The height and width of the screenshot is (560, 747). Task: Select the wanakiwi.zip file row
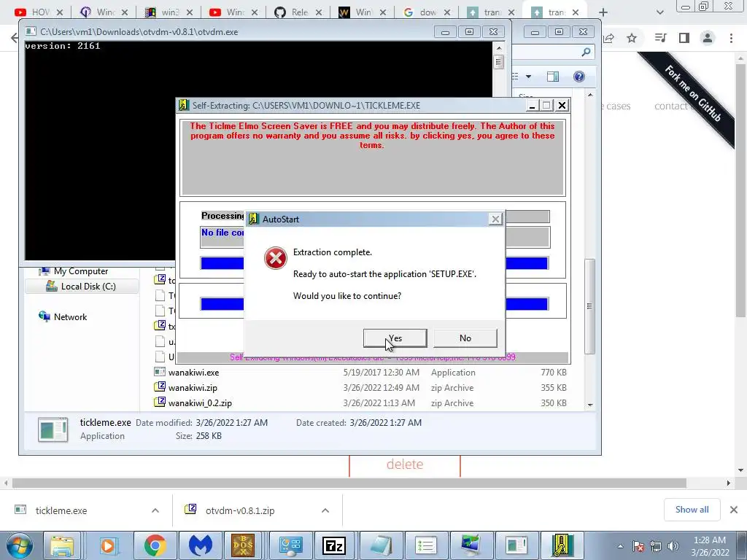click(x=360, y=388)
